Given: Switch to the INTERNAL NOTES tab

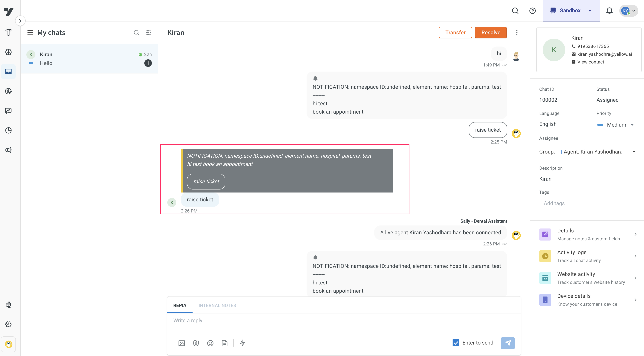Looking at the screenshot, I should [x=217, y=306].
